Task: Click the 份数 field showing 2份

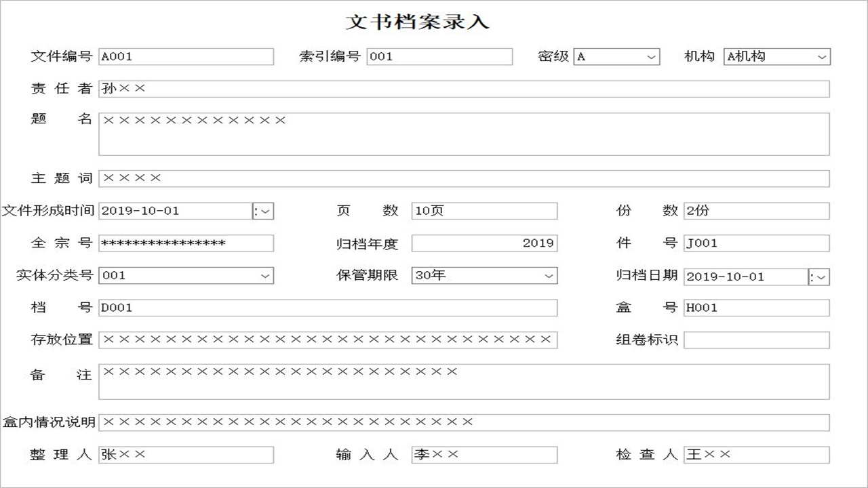Action: pyautogui.click(x=756, y=211)
